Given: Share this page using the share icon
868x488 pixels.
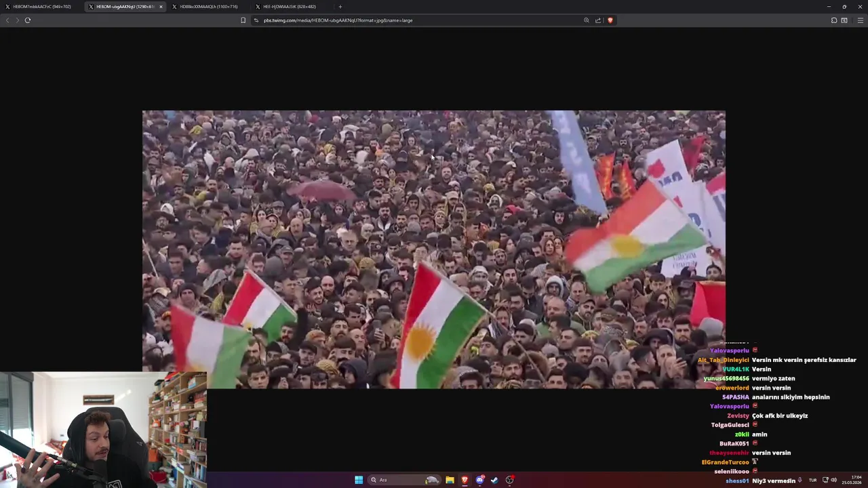Looking at the screenshot, I should 598,20.
